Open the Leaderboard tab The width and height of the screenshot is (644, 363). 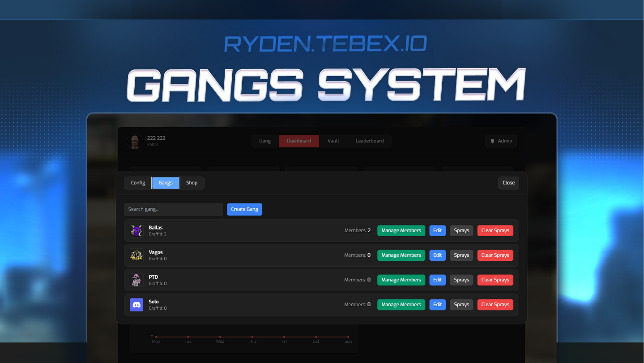[x=370, y=141]
